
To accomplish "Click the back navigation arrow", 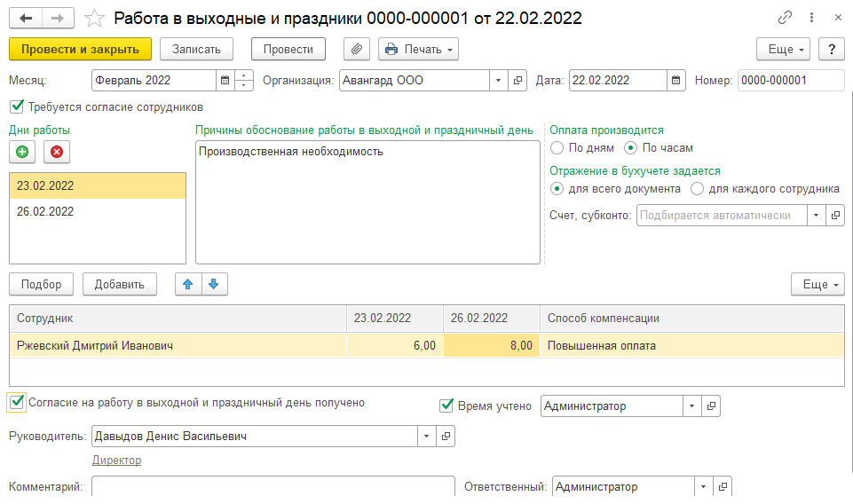I will tap(25, 17).
